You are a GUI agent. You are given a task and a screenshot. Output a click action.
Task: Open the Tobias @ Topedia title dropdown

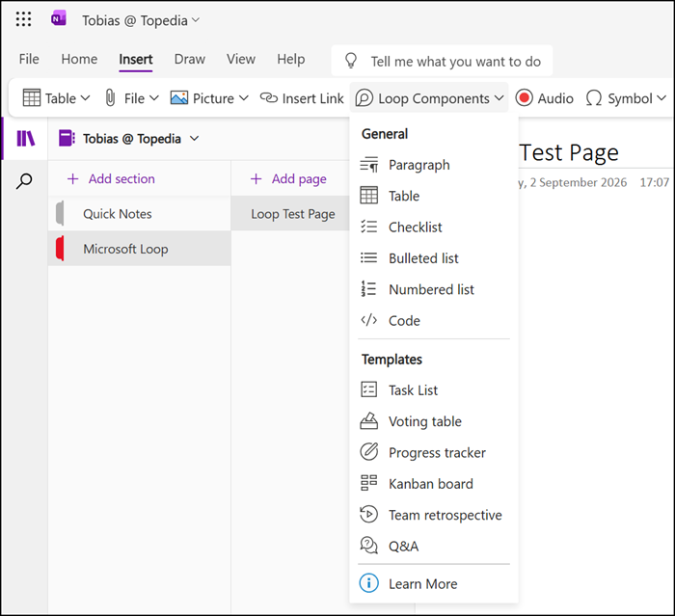pos(141,20)
